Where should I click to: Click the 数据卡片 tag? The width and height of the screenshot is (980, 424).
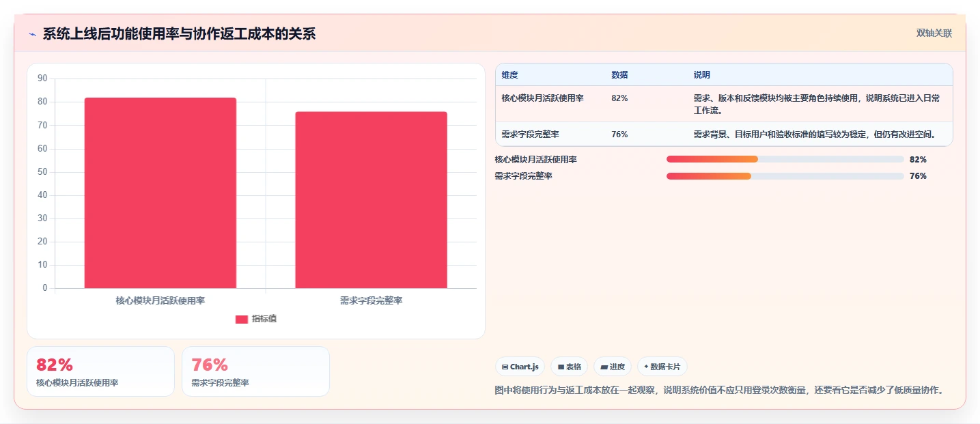pos(662,367)
